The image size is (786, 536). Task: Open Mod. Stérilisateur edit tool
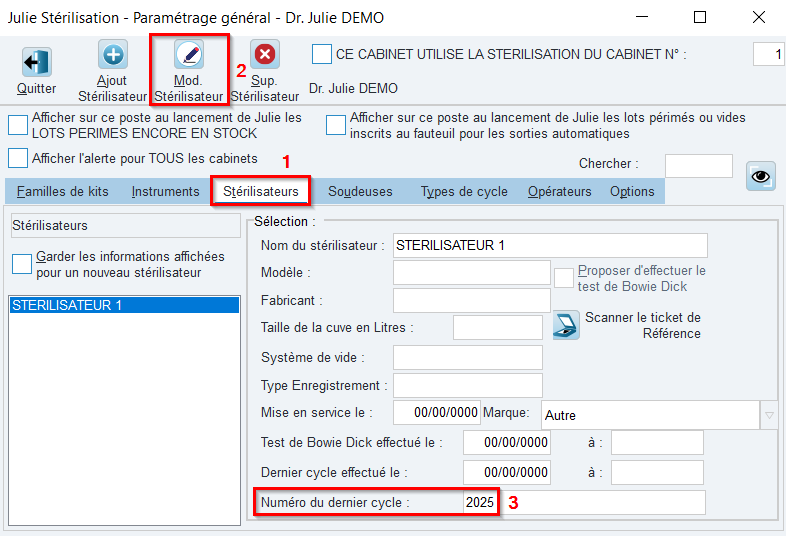[189, 55]
